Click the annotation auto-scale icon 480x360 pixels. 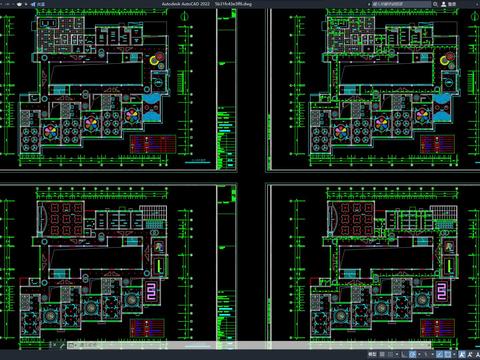click(x=470, y=354)
